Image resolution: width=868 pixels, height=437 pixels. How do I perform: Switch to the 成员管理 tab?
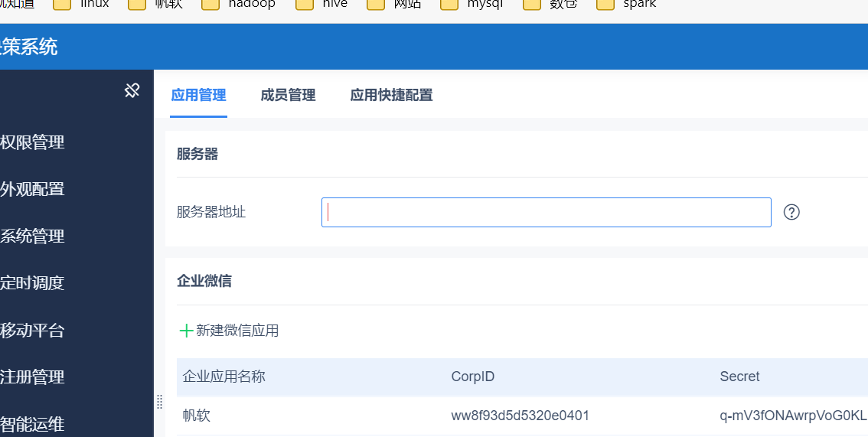click(x=288, y=95)
